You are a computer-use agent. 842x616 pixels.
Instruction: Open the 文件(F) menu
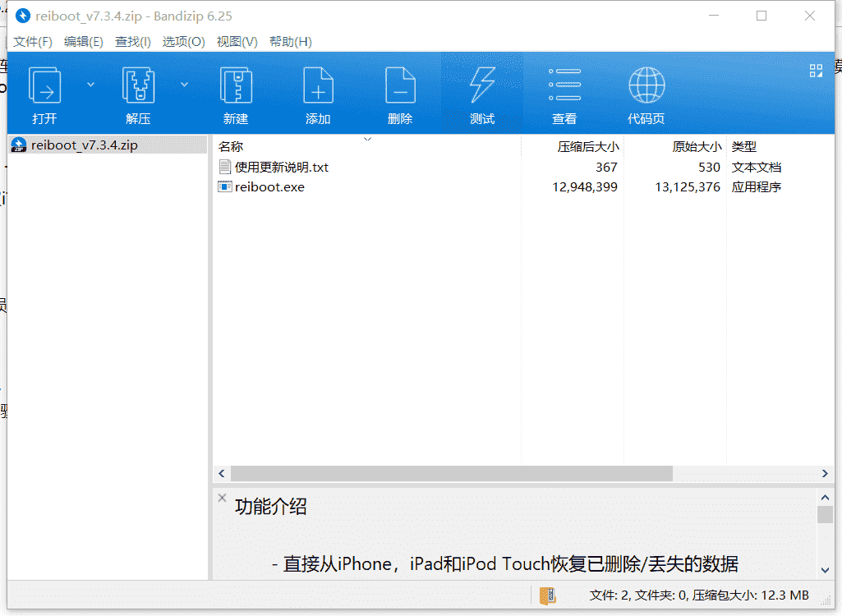[x=33, y=42]
